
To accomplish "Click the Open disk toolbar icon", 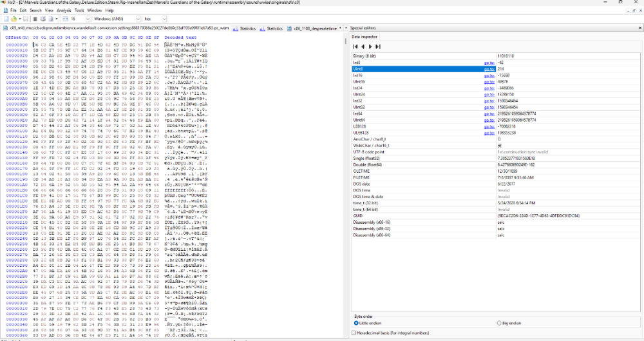I will pyautogui.click(x=43, y=19).
